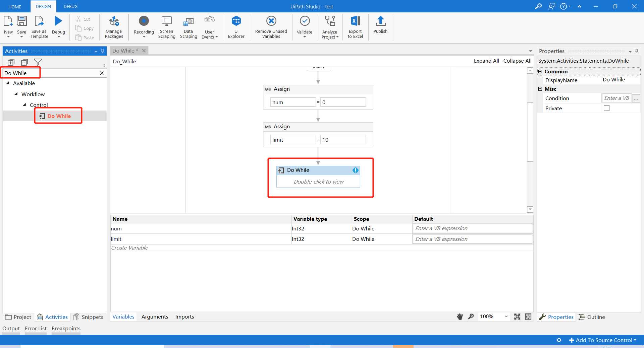Click the Condition input field
Screen dimensions: 644x348
616,98
